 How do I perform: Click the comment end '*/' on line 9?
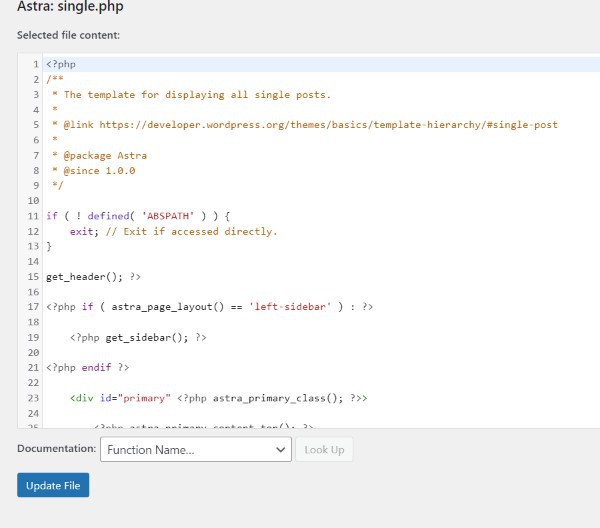tap(58, 186)
